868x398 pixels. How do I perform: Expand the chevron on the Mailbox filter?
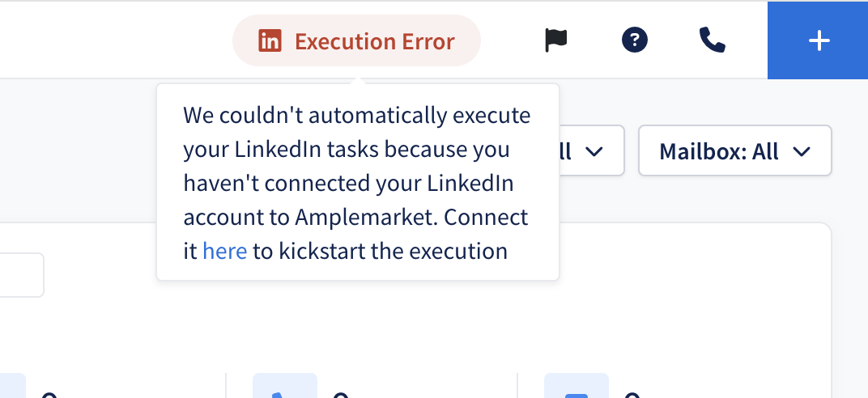click(802, 151)
